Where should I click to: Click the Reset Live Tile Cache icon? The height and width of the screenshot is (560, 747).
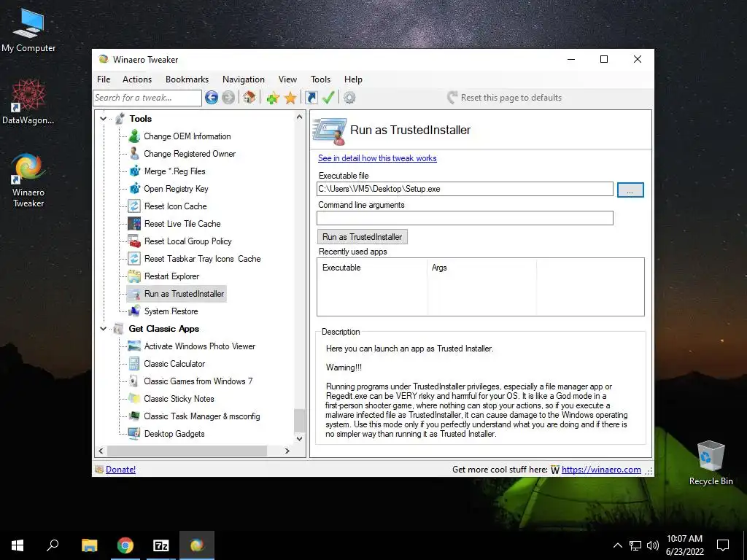pos(134,223)
